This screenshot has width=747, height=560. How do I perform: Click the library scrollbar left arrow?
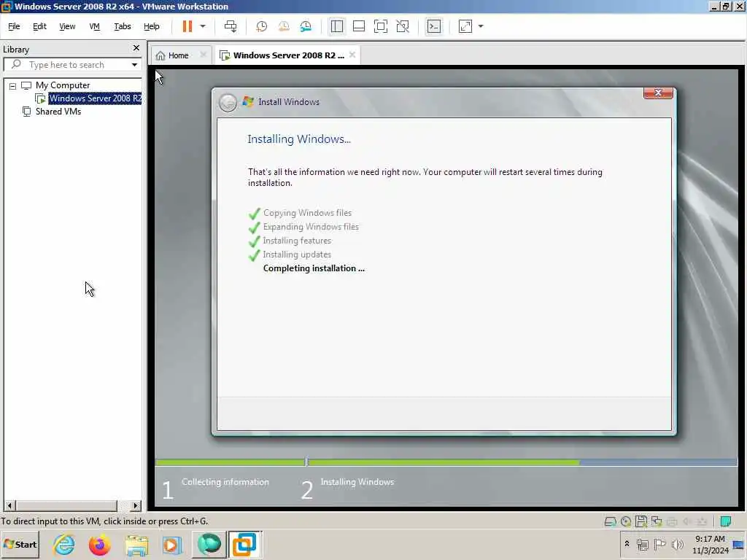[9, 505]
